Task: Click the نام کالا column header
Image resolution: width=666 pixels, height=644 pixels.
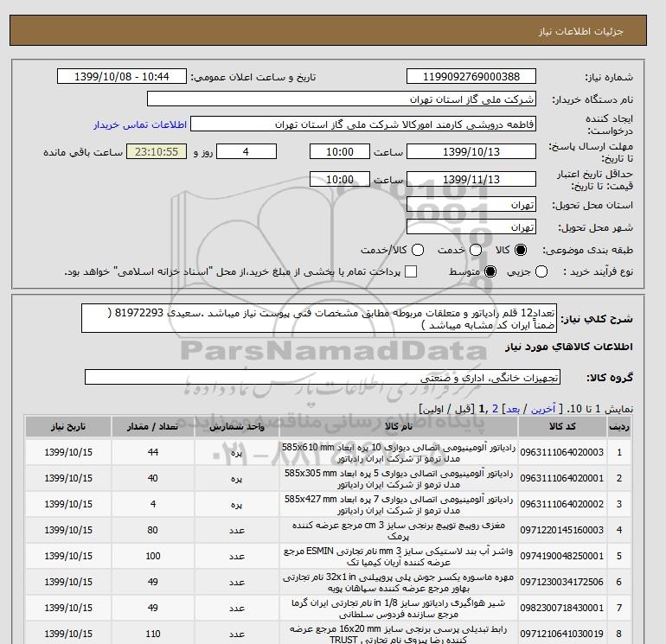Action: (399, 427)
